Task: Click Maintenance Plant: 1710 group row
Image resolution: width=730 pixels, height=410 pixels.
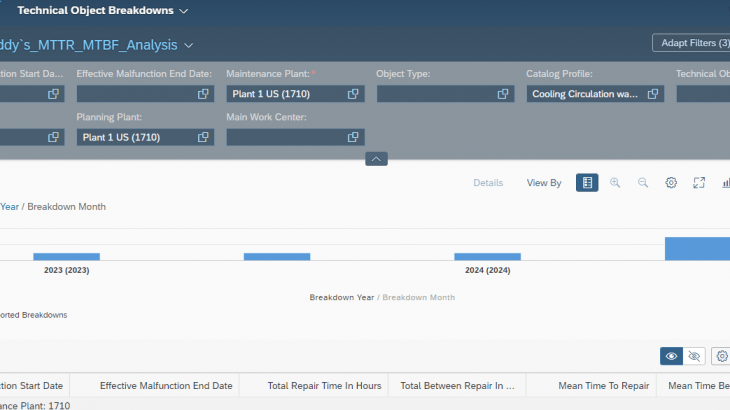Action: 365,405
